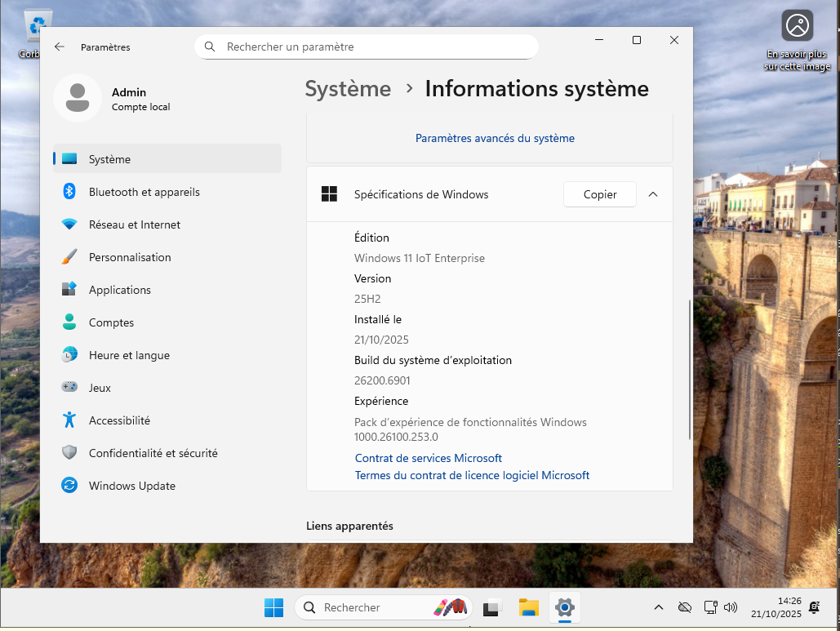This screenshot has height=631, width=840.
Task: Show hidden system tray icons chevron
Action: pyautogui.click(x=659, y=607)
